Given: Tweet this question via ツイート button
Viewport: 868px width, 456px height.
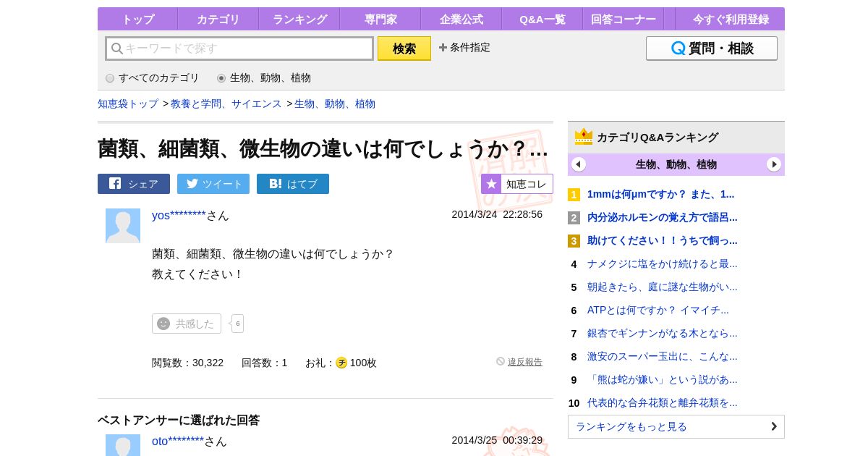Looking at the screenshot, I should click(213, 184).
